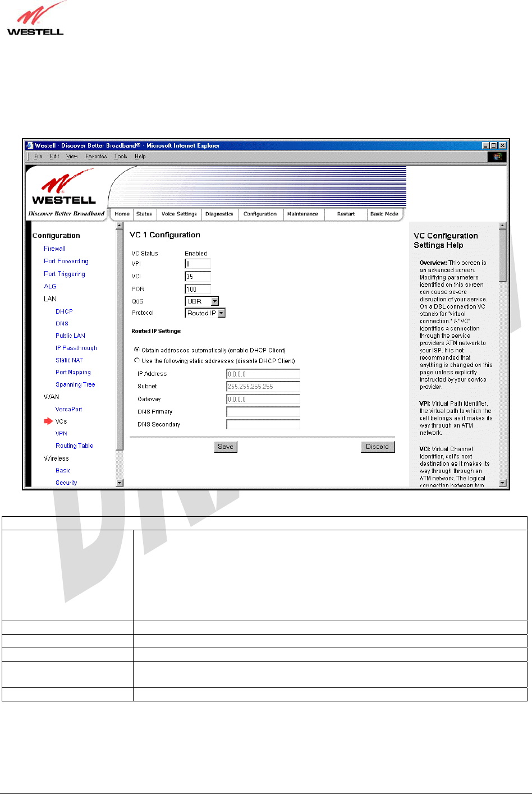Screen dimensions: 532x794
Task: Open the Port Mapping link
Action: point(73,372)
